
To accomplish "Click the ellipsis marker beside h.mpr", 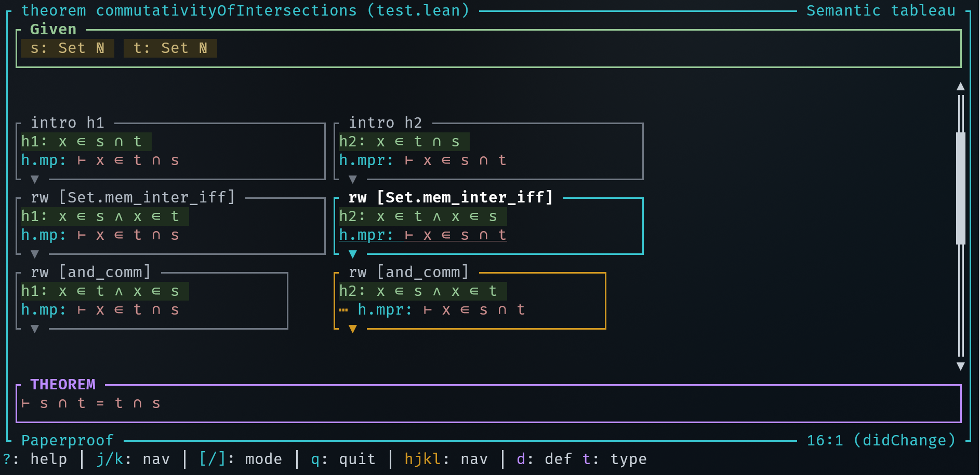I will [x=343, y=310].
